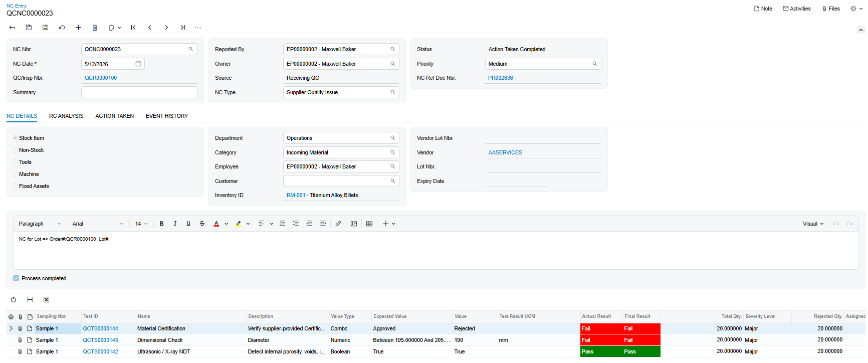Add a new NC record
This screenshot has height=363, width=868.
click(x=78, y=28)
